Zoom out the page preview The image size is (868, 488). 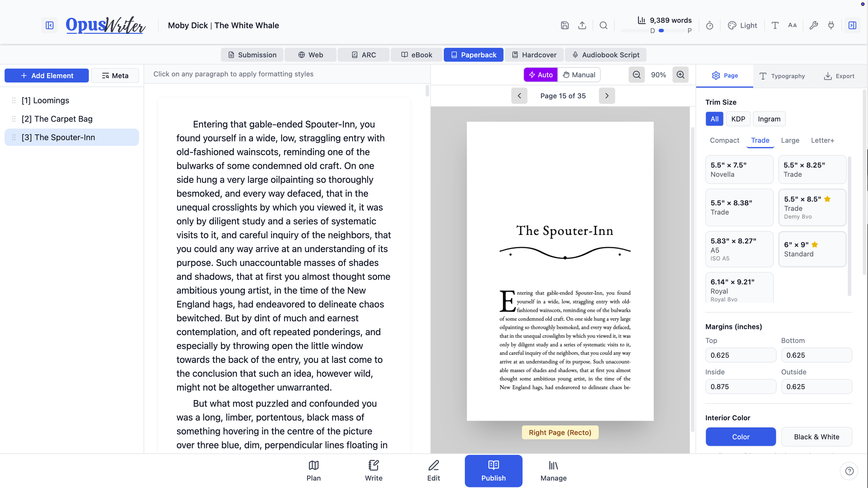(636, 75)
